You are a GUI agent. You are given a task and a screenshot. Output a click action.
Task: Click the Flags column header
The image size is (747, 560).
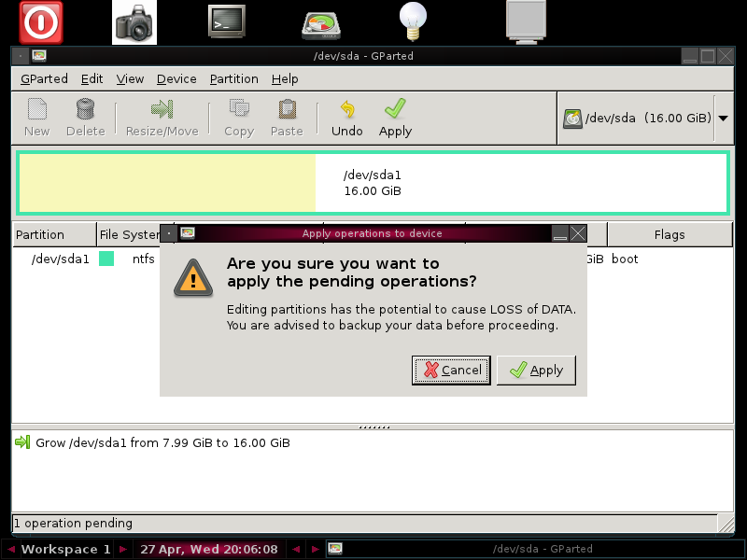coord(669,235)
